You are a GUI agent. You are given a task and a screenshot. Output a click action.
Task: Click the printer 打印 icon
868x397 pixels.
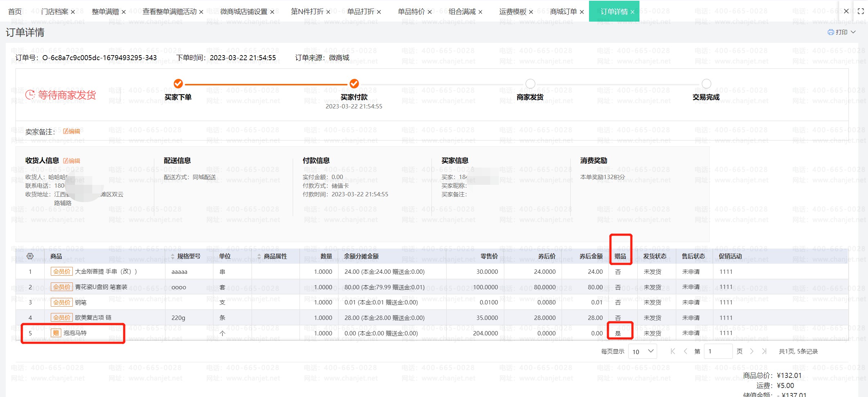tap(831, 32)
